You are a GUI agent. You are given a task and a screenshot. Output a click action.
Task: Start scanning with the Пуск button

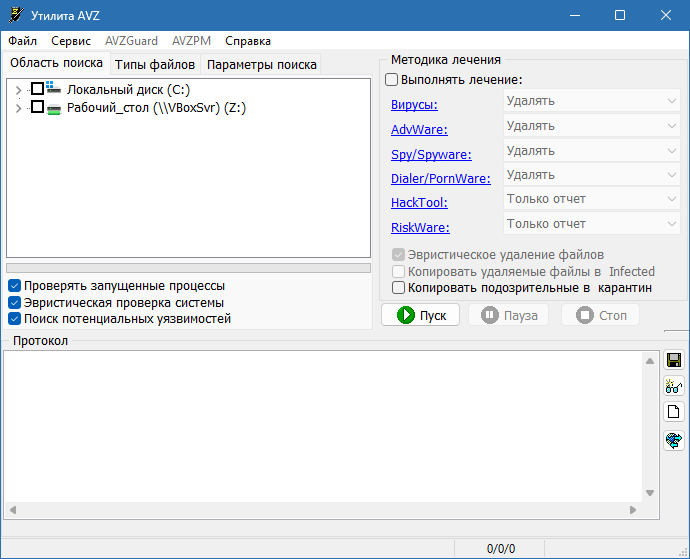pos(420,315)
